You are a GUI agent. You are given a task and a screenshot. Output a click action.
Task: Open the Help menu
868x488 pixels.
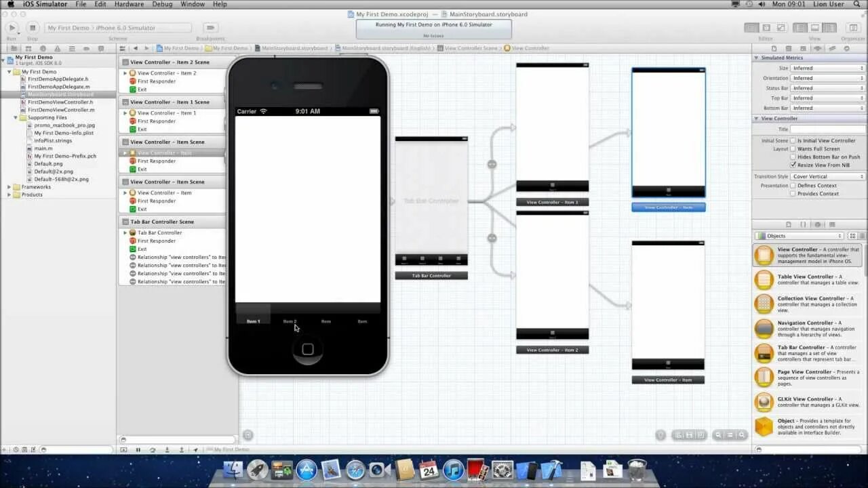220,4
